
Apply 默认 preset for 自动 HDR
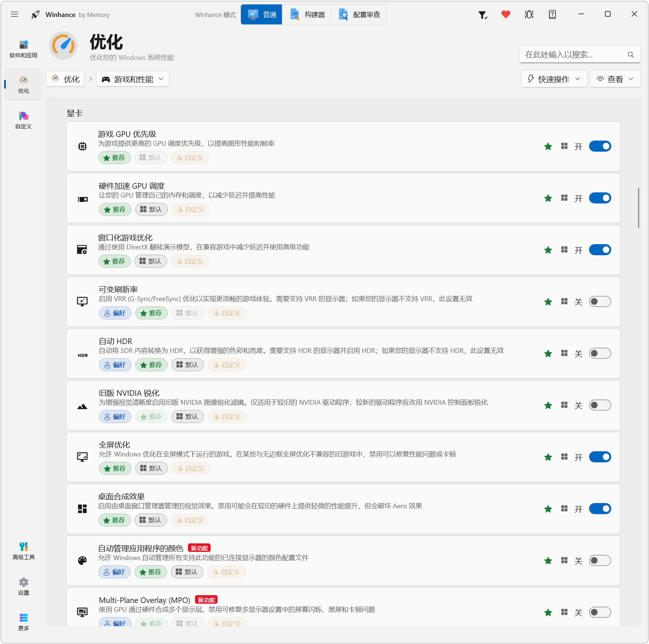188,365
